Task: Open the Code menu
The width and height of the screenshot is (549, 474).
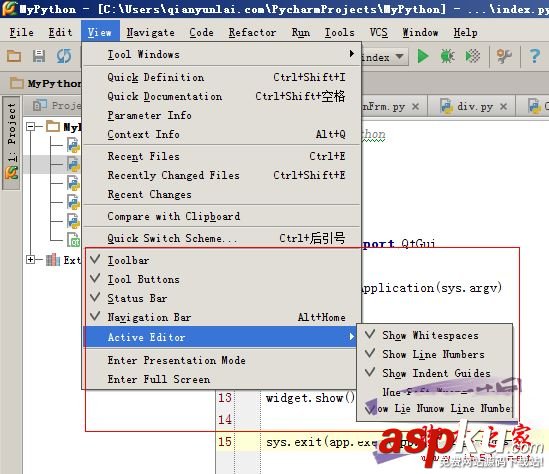Action: click(x=201, y=32)
